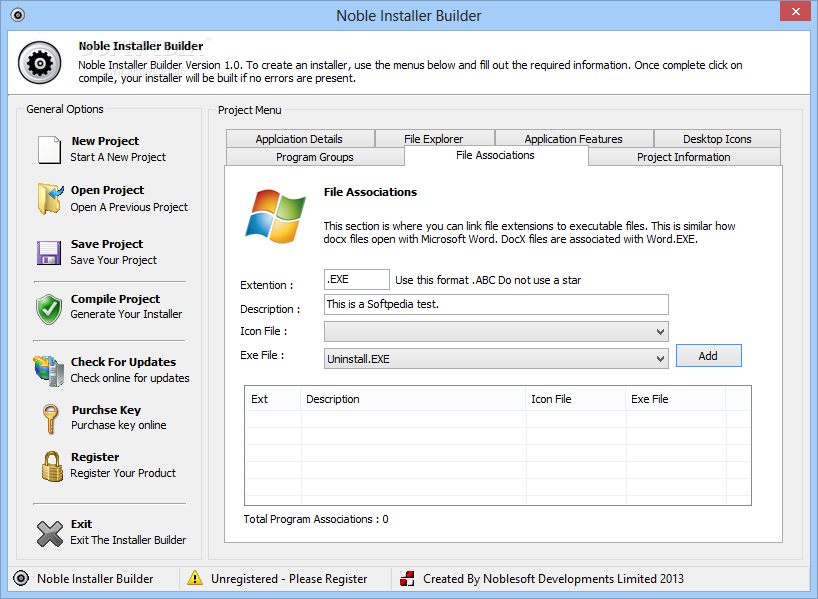Click the Description column header in table
The height and width of the screenshot is (599, 818).
[413, 399]
